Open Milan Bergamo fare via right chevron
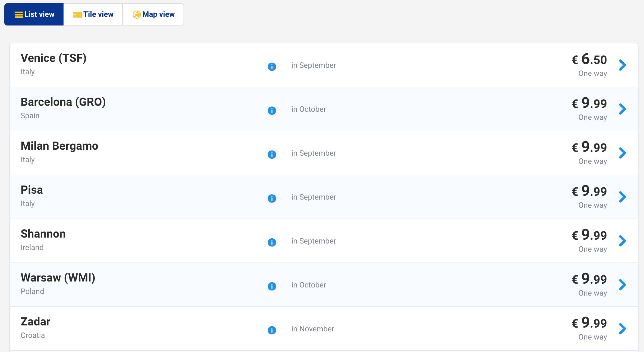The height and width of the screenshot is (352, 644). pyautogui.click(x=622, y=153)
